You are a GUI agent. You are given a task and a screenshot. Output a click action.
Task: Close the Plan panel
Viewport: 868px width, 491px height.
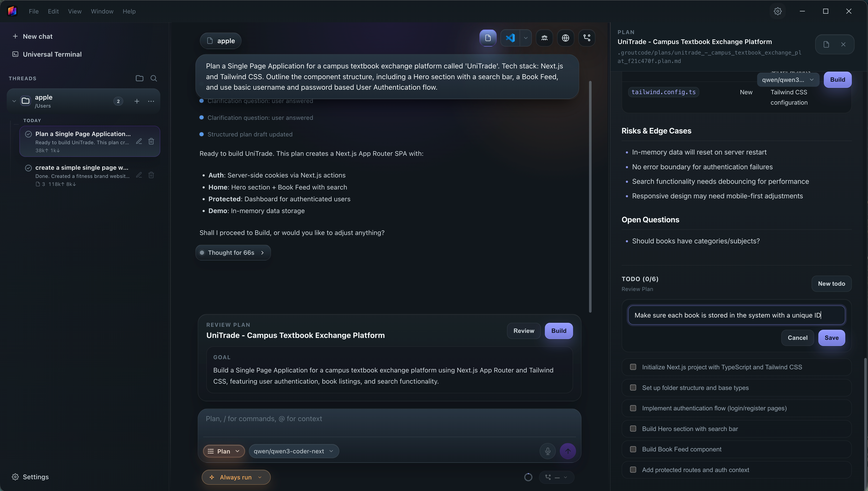[843, 44]
